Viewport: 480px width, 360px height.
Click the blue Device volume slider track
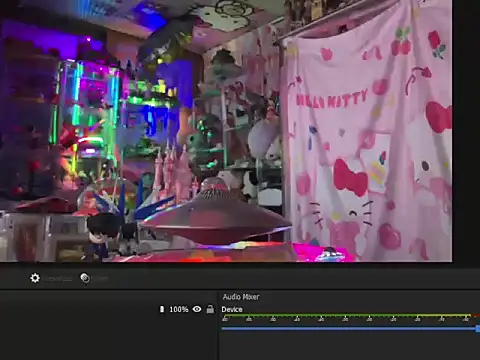[x=348, y=329]
